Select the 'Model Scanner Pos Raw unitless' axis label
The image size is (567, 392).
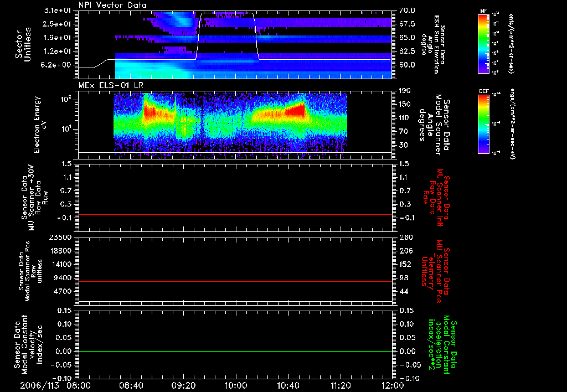point(30,271)
